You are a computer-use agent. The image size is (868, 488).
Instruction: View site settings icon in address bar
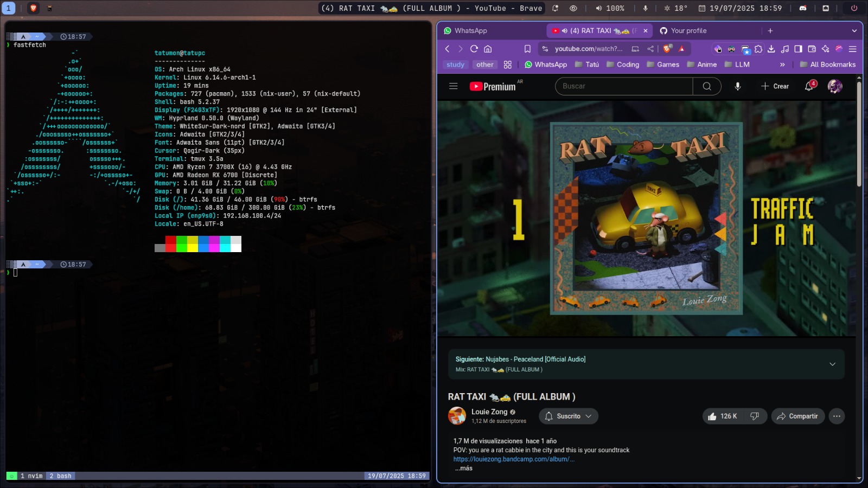click(545, 49)
